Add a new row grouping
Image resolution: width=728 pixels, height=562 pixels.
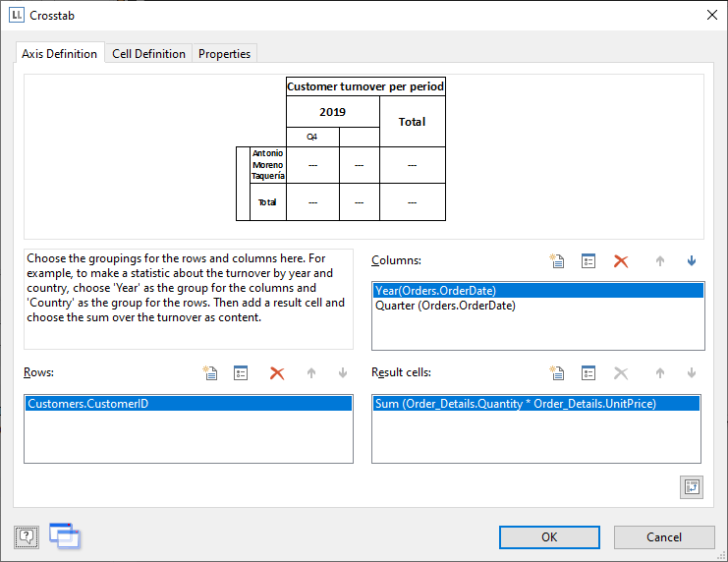pyautogui.click(x=209, y=373)
